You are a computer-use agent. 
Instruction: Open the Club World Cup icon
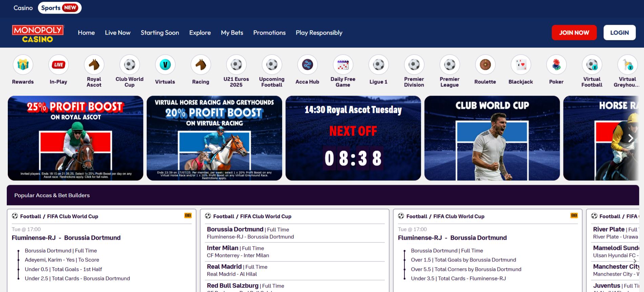click(x=130, y=65)
